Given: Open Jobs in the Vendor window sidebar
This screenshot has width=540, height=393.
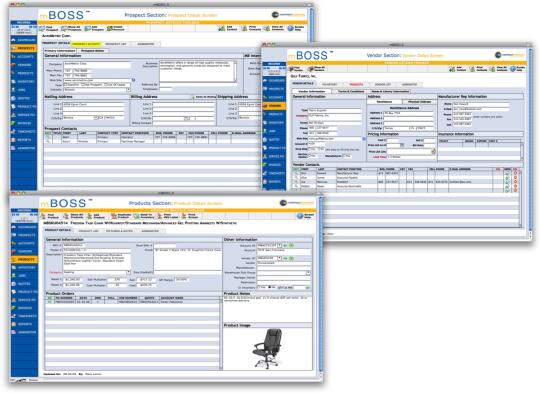Looking at the screenshot, I should tap(274, 131).
